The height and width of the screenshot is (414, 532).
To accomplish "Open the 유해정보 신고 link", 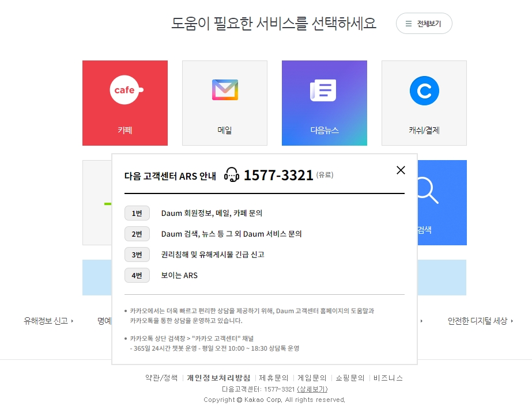I will click(x=48, y=321).
